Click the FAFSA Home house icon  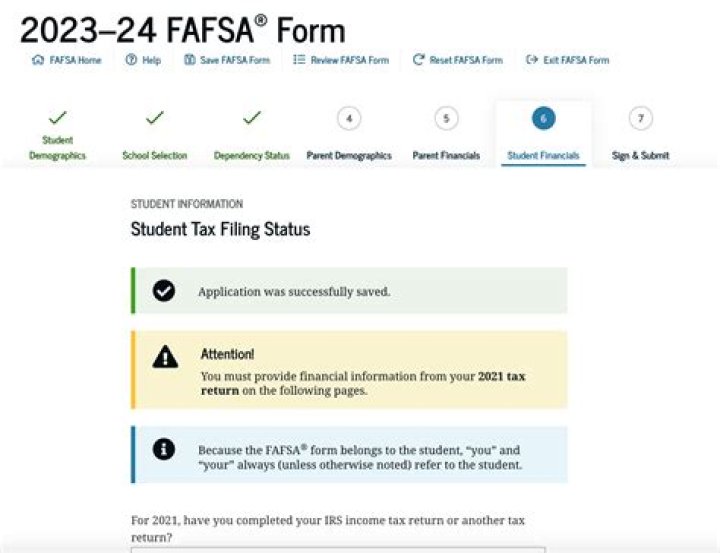pos(38,60)
